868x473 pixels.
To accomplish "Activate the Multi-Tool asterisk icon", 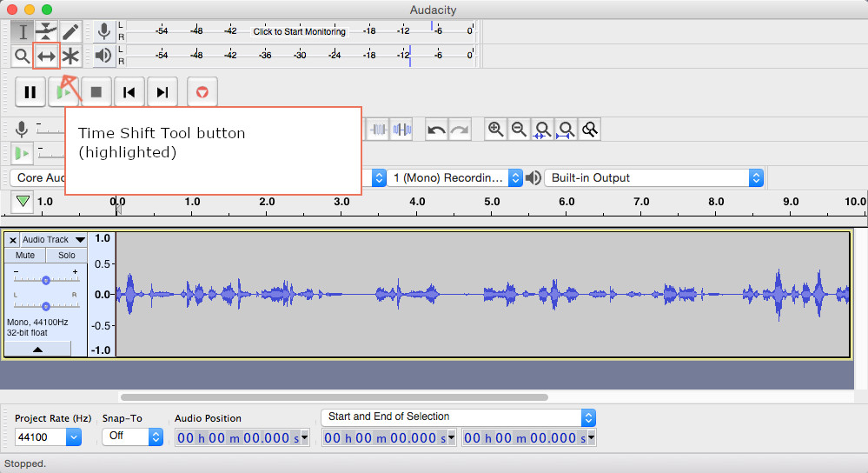I will tap(70, 57).
